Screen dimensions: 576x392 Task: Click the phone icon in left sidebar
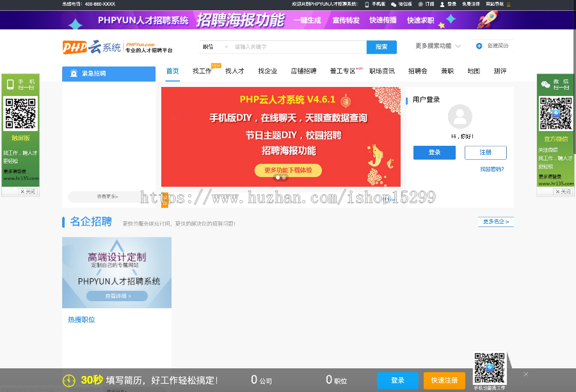tap(10, 84)
